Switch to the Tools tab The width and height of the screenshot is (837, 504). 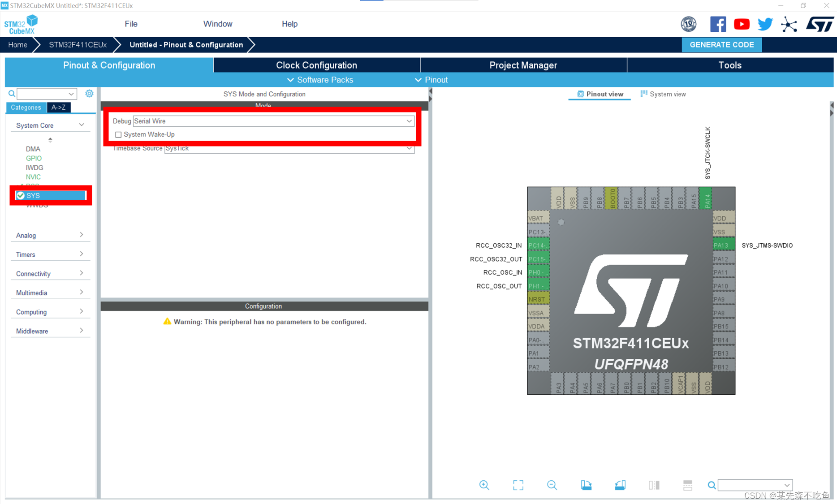tap(730, 65)
